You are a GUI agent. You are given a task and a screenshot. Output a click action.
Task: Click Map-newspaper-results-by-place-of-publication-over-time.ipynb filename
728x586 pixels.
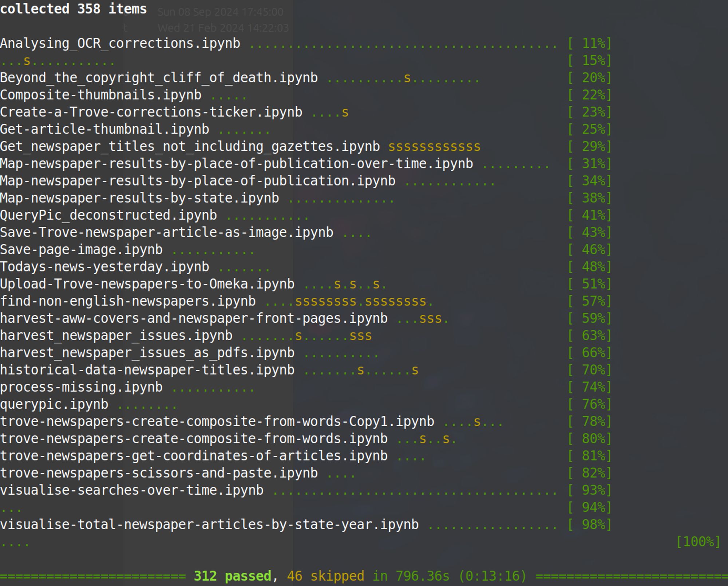(x=237, y=164)
